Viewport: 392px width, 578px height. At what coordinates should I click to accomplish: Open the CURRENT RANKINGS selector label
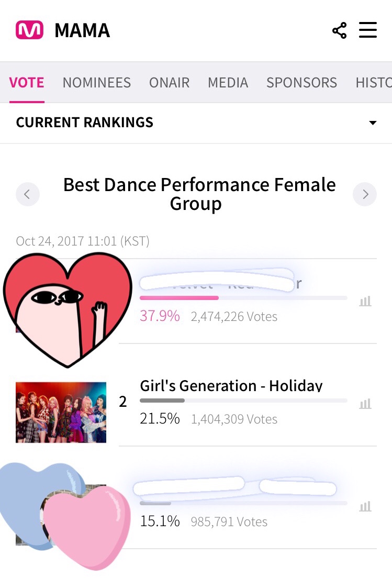(85, 123)
